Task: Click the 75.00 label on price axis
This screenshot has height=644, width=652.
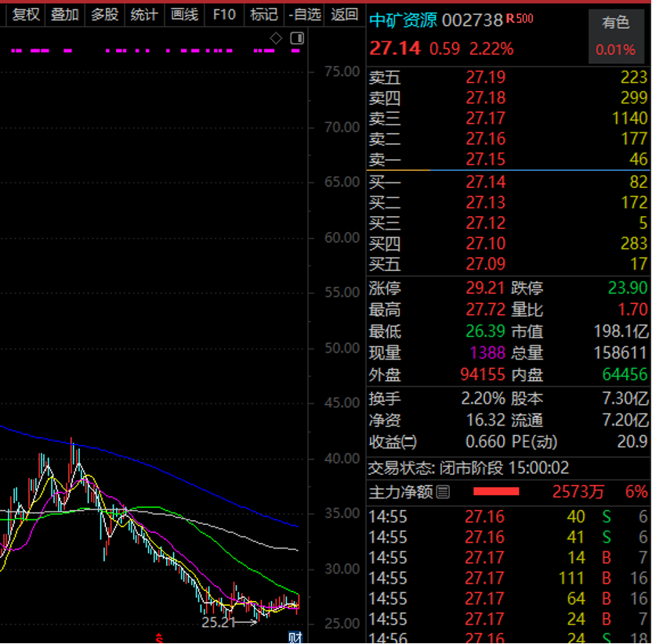Action: click(342, 71)
